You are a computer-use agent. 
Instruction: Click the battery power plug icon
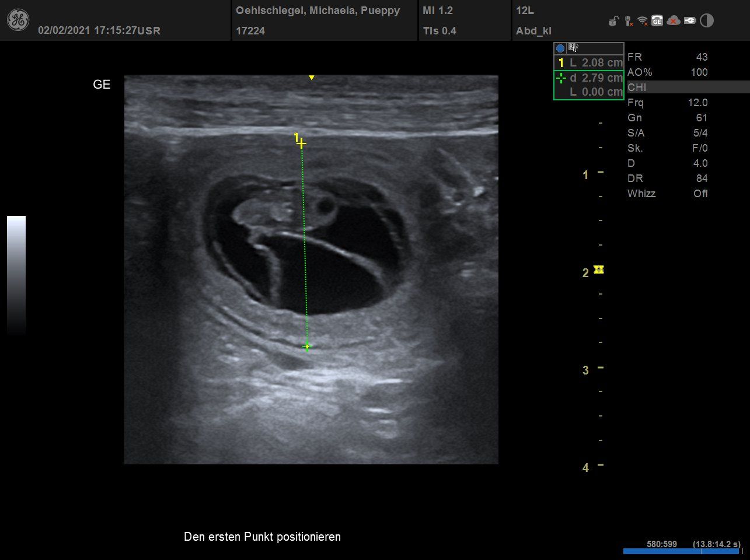point(690,21)
